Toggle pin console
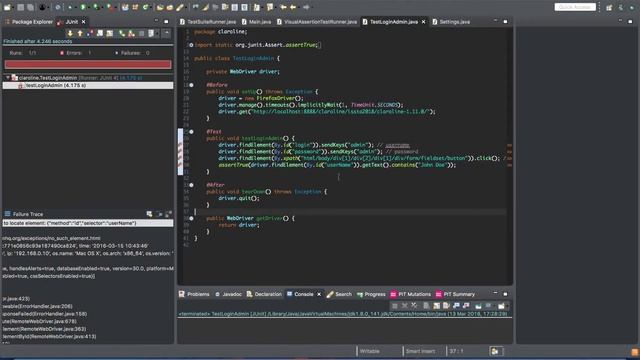 (478, 306)
